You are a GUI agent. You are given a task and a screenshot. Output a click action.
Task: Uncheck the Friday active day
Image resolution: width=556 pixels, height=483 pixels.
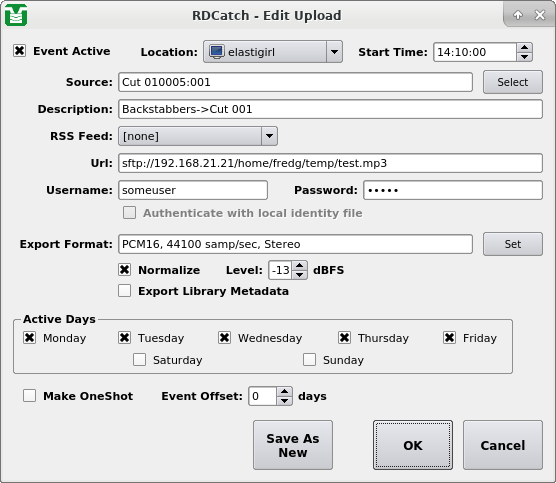[449, 338]
